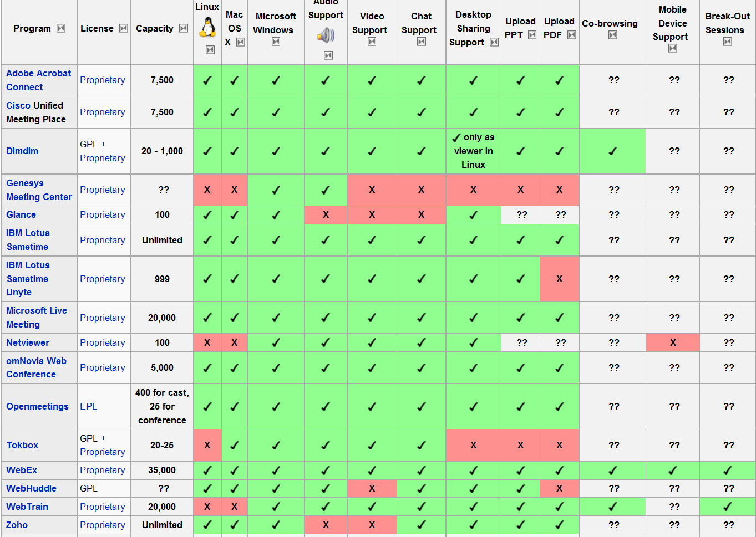This screenshot has height=537, width=756.
Task: Open Genesys Meeting Center link
Action: click(x=39, y=190)
